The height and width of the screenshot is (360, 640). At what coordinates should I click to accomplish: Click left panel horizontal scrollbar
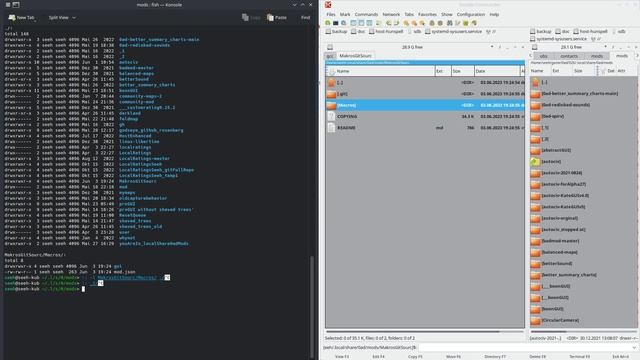pyautogui.click(x=412, y=332)
